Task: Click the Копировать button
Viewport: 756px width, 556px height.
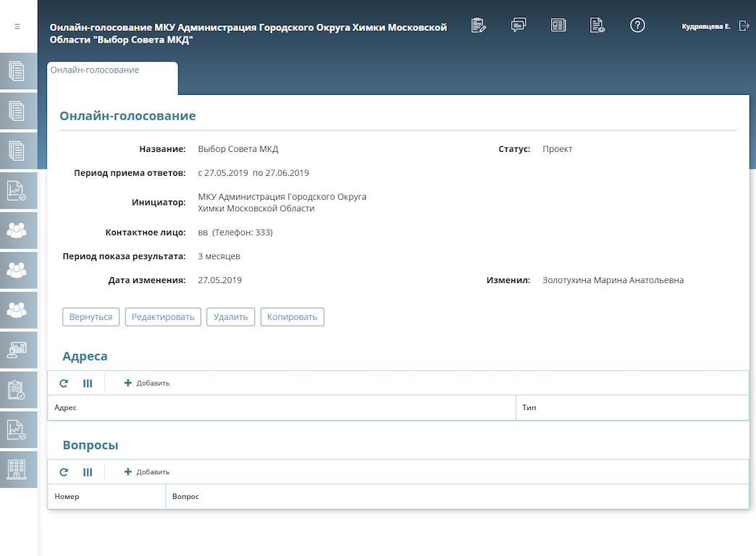Action: 292,317
